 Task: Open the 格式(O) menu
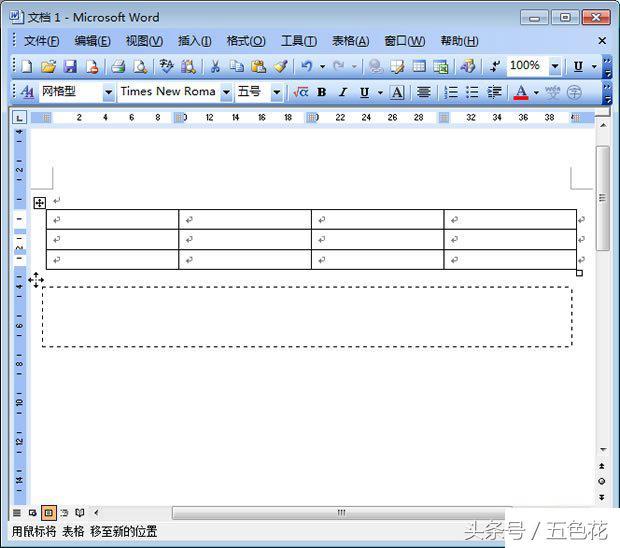[246, 41]
